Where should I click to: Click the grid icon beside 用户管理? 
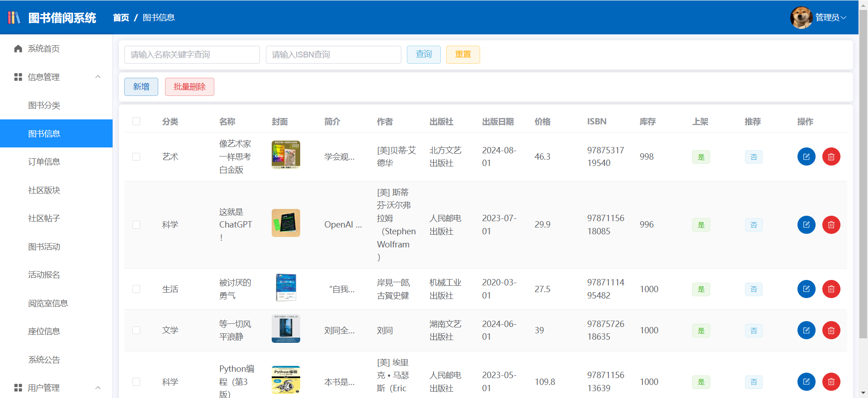coord(18,388)
